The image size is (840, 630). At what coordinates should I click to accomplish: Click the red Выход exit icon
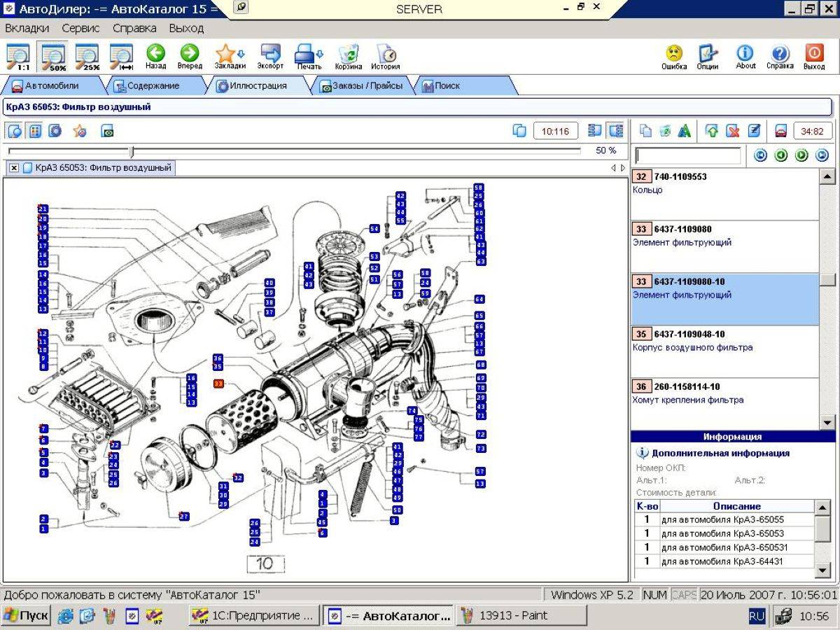coord(814,57)
